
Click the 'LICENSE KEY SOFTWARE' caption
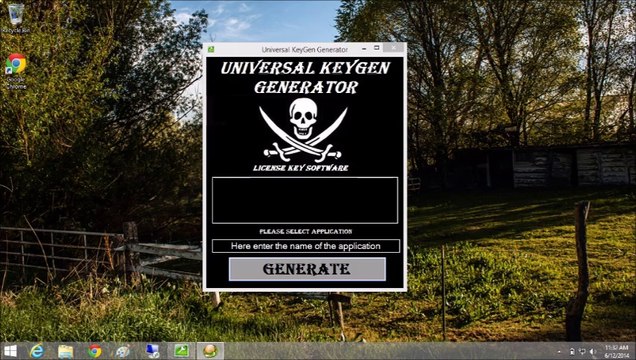[x=301, y=168]
